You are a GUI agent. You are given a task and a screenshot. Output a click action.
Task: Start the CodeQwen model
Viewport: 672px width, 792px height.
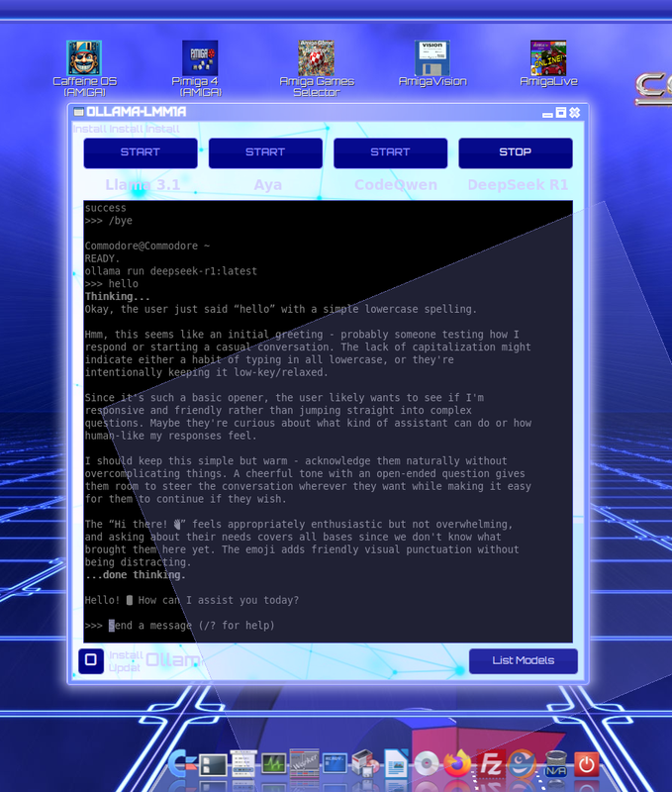click(390, 152)
